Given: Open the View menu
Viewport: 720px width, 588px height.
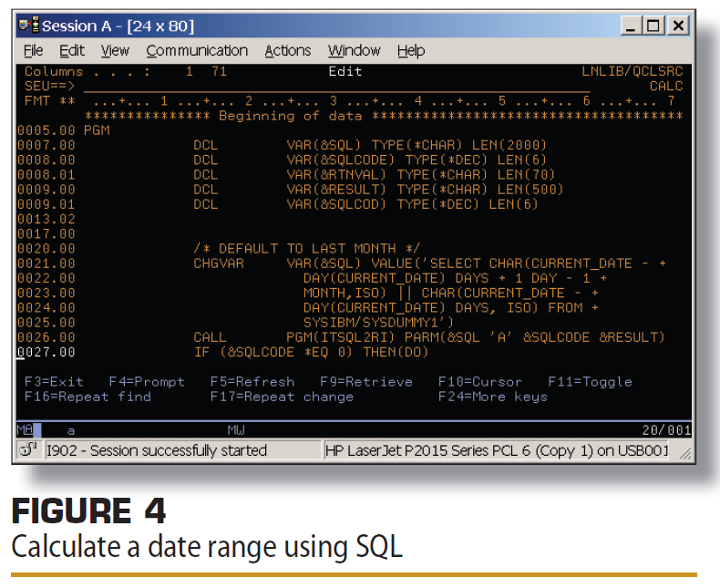Looking at the screenshot, I should pos(115,51).
